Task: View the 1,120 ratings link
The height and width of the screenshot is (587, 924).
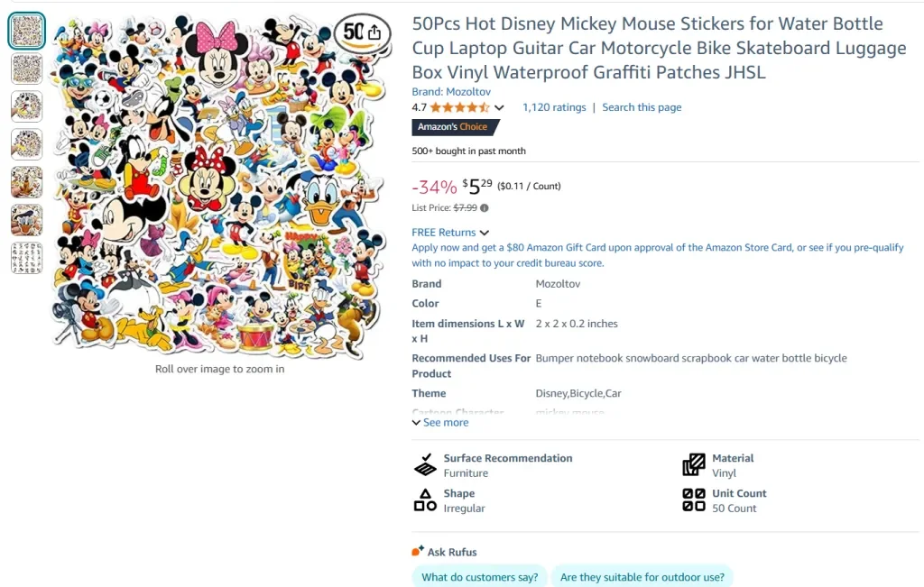Action: pos(554,107)
